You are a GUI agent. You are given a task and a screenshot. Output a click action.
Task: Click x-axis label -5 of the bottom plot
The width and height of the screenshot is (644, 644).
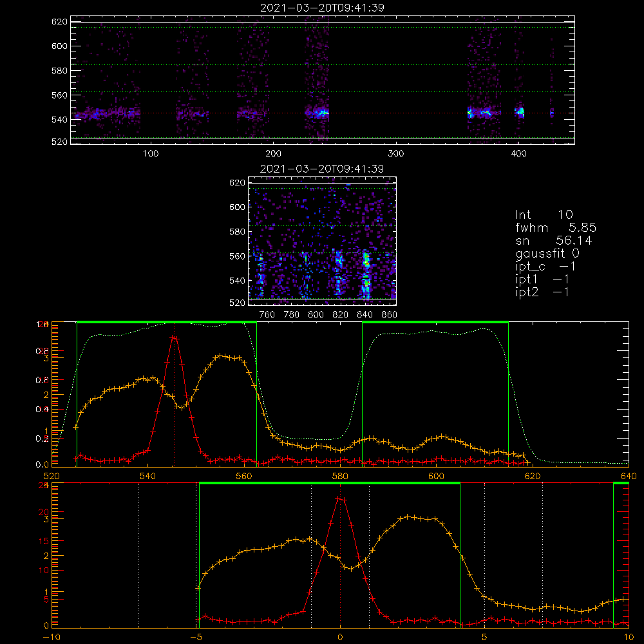point(198,637)
